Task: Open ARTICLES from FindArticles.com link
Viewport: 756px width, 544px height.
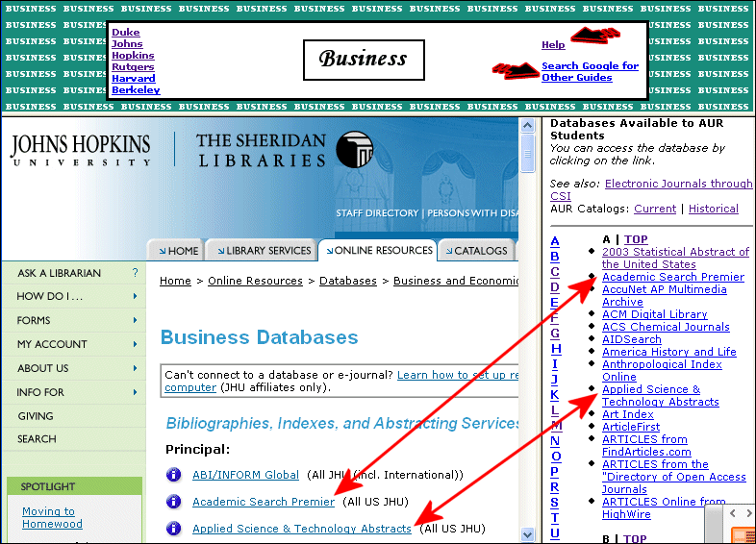Action: click(x=646, y=446)
